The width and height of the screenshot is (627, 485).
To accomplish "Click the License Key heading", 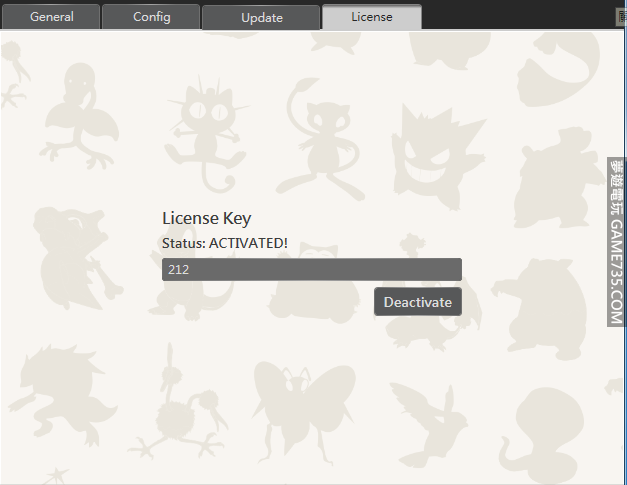I will (x=207, y=218).
